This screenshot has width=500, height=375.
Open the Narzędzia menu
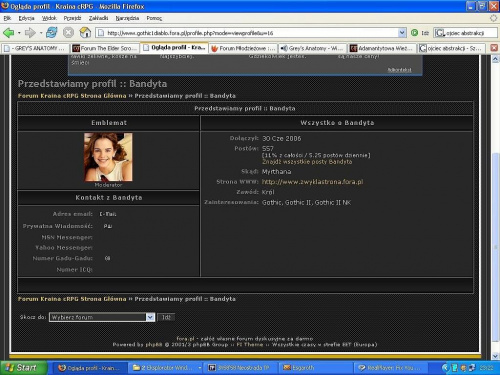[x=127, y=18]
